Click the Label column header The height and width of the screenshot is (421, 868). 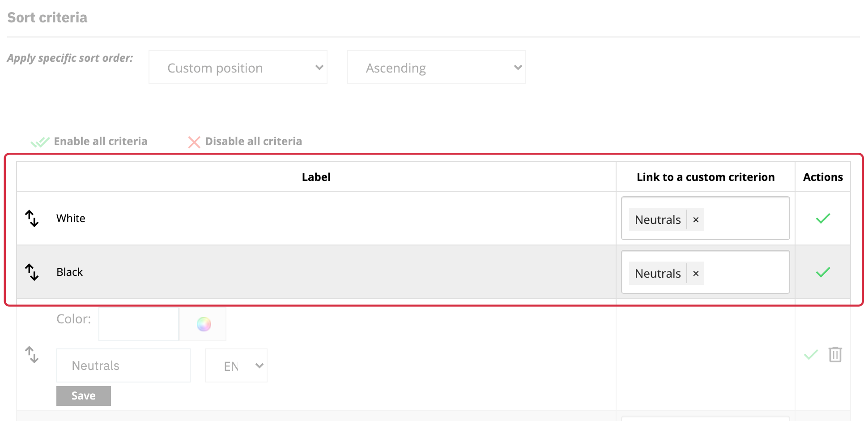316,177
